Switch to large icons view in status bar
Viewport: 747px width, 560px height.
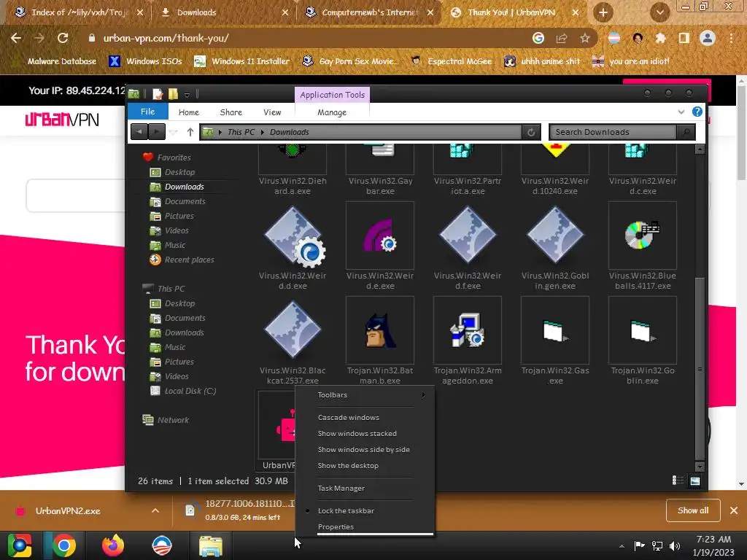tap(695, 481)
